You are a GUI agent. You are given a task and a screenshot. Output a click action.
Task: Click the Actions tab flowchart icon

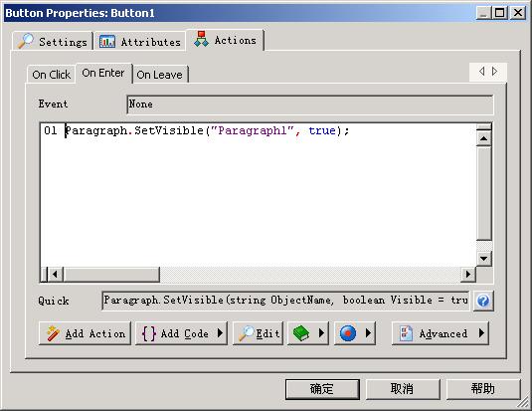coord(201,40)
